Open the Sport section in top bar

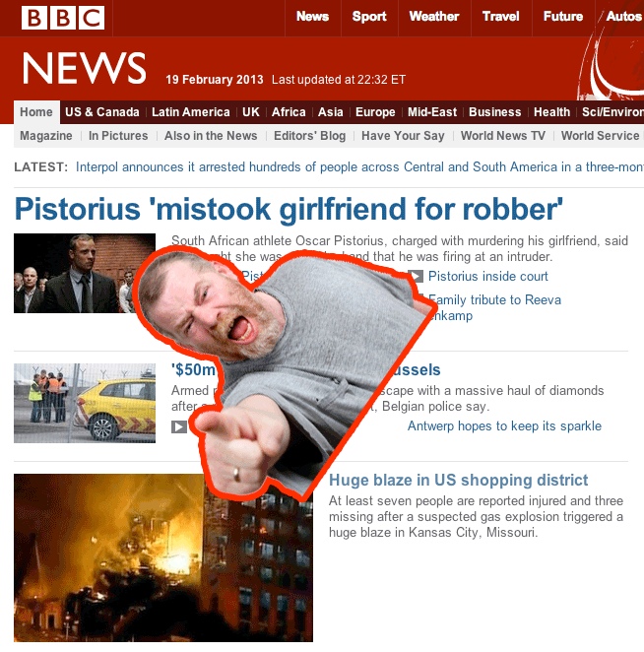(x=369, y=16)
